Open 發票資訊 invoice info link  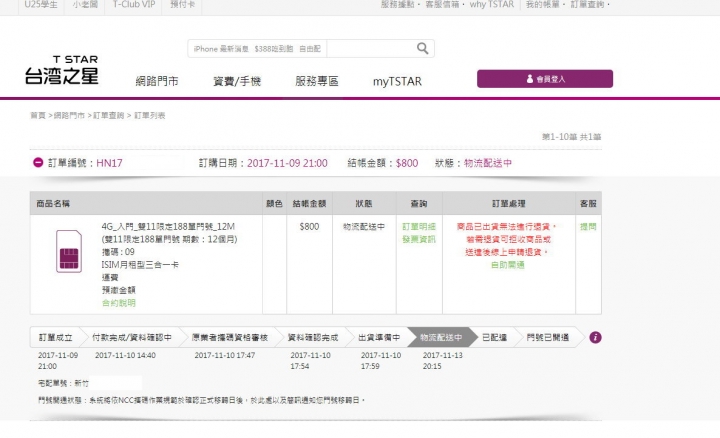419,239
